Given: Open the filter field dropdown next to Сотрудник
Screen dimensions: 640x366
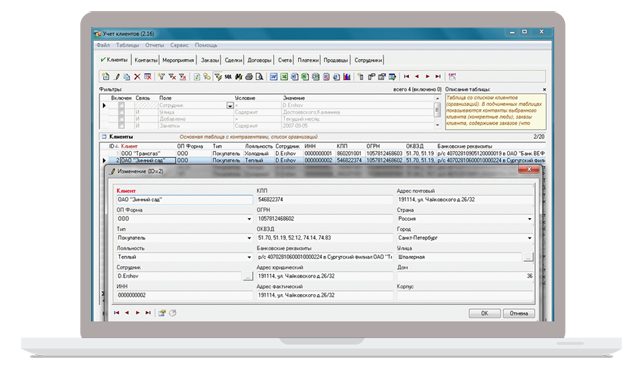Looking at the screenshot, I should [x=230, y=105].
